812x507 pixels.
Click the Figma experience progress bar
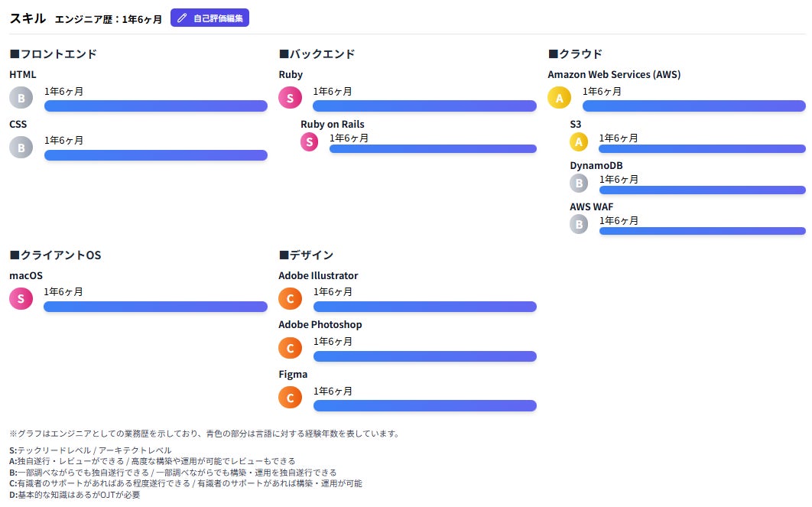[425, 405]
